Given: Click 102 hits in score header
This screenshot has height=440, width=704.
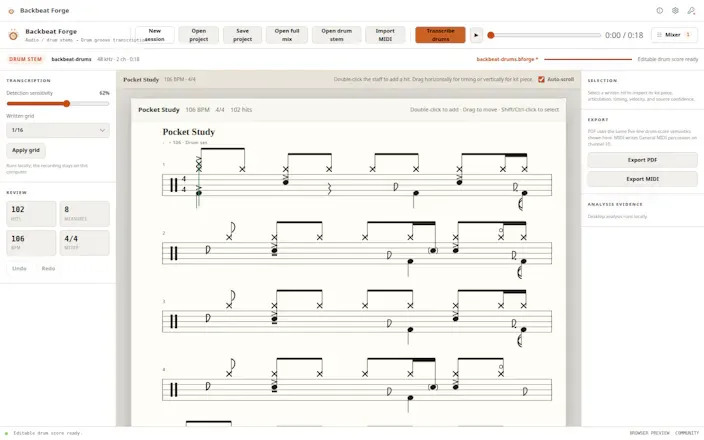Looking at the screenshot, I should (241, 110).
